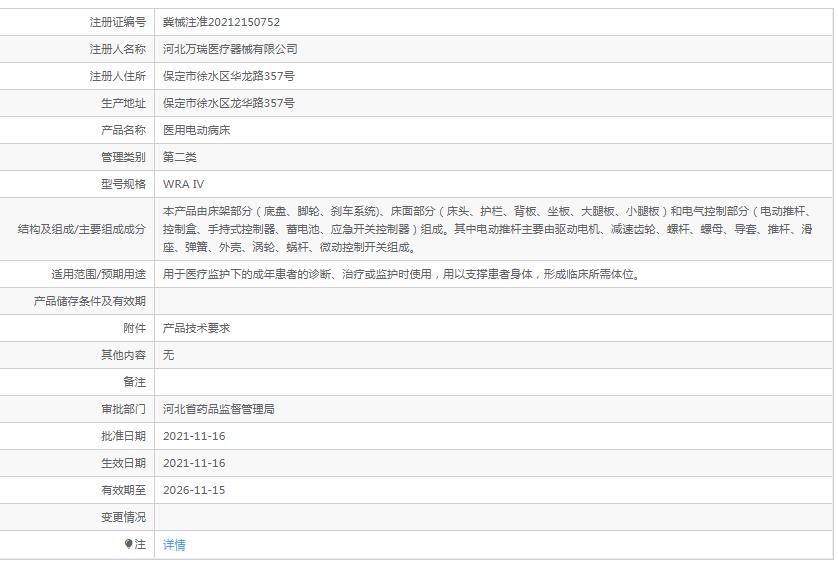Click 2021-11-16 in the 批准日期 row
Viewport: 838px width, 564px height.
(194, 436)
